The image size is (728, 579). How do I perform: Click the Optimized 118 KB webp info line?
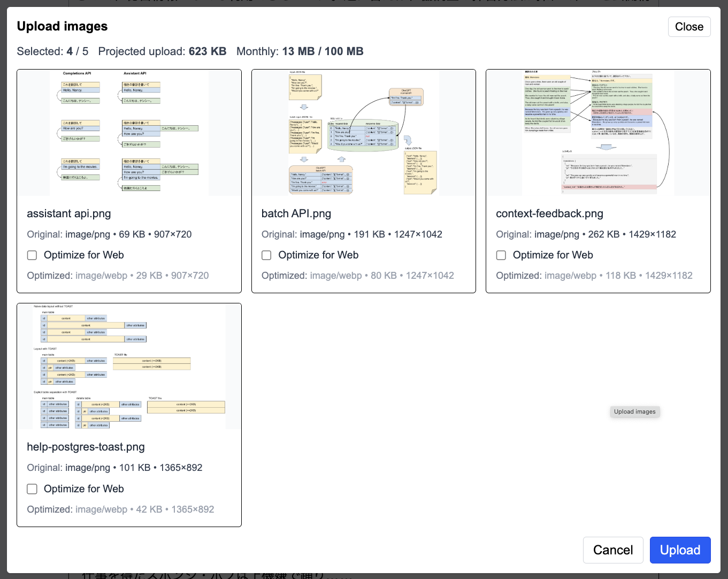[x=594, y=276]
